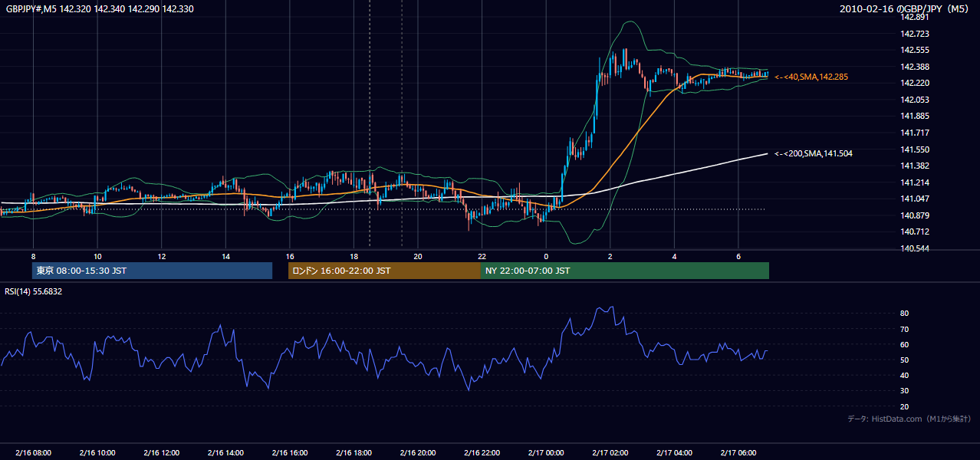Click hour tick 12 under the price chart

161,256
